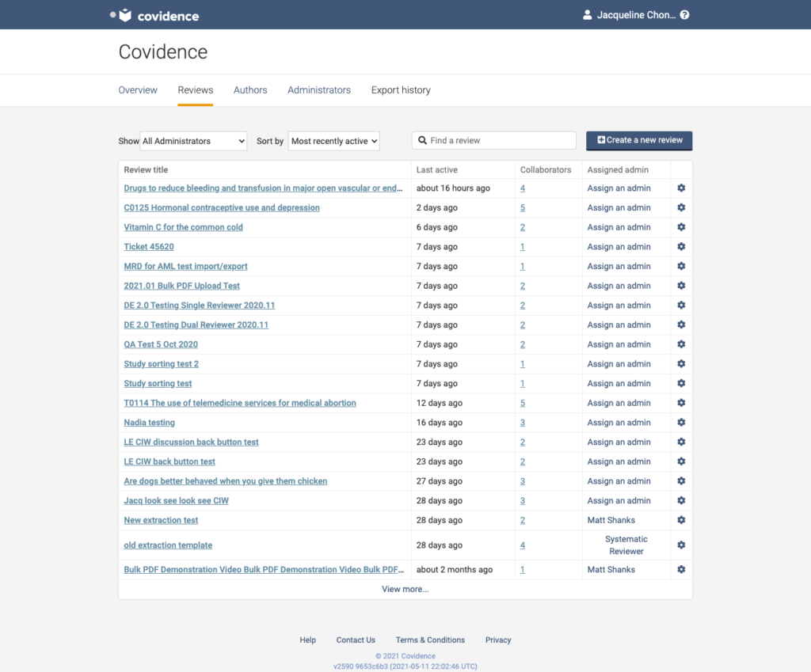This screenshot has height=672, width=811.
Task: Open the help question-mark icon
Action: tap(684, 15)
